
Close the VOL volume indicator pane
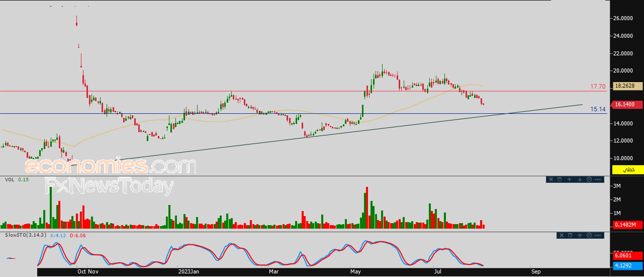pos(551,179)
